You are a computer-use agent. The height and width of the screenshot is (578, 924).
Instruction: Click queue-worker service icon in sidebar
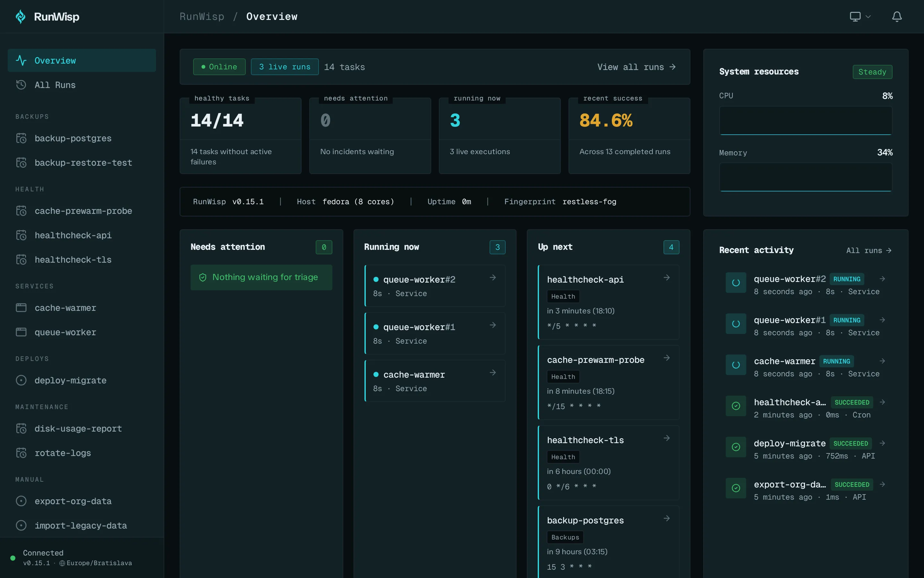21,332
